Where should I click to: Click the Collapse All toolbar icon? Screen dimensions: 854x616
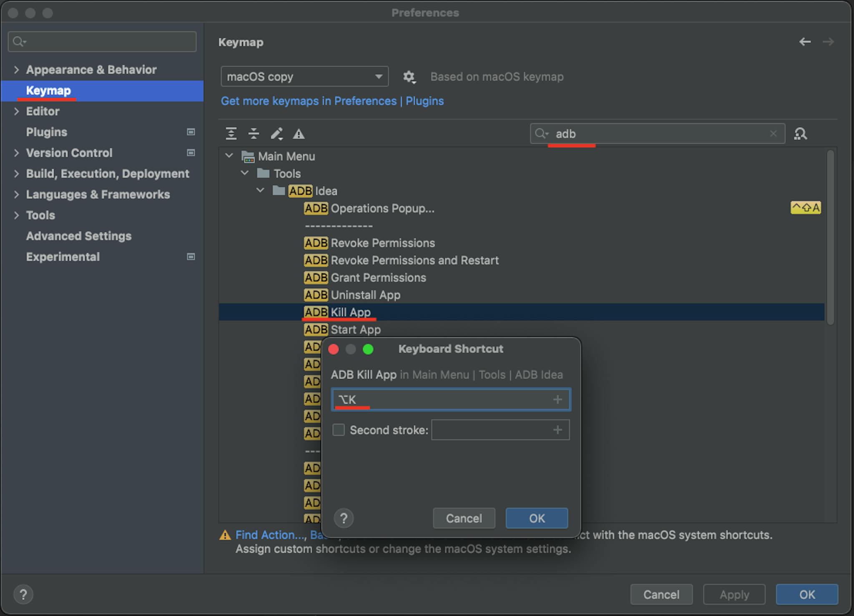[254, 134]
